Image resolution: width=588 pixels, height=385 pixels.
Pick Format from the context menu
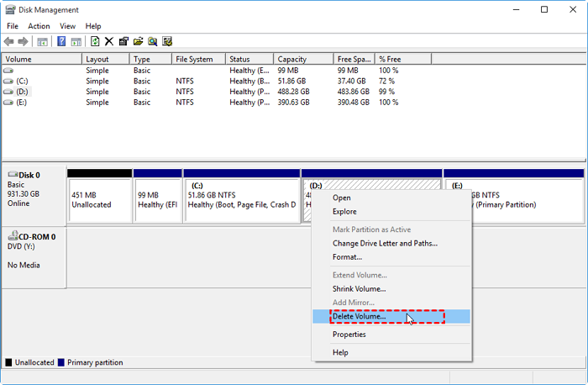point(347,256)
